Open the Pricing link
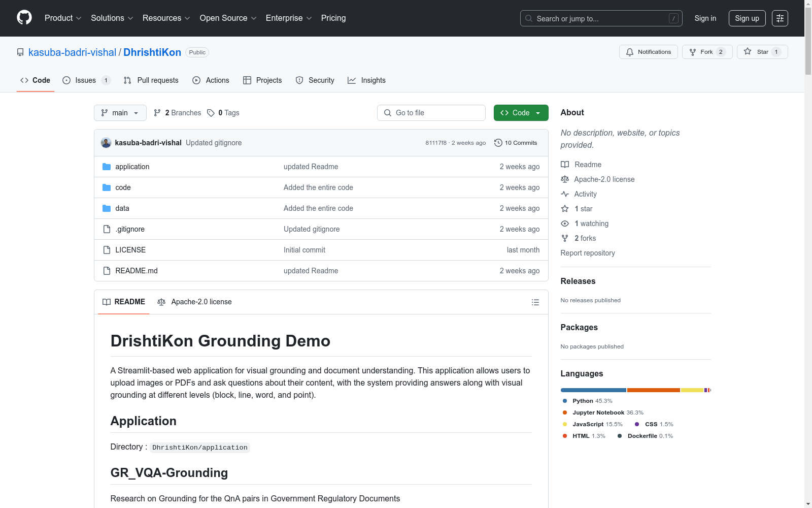 (x=333, y=18)
